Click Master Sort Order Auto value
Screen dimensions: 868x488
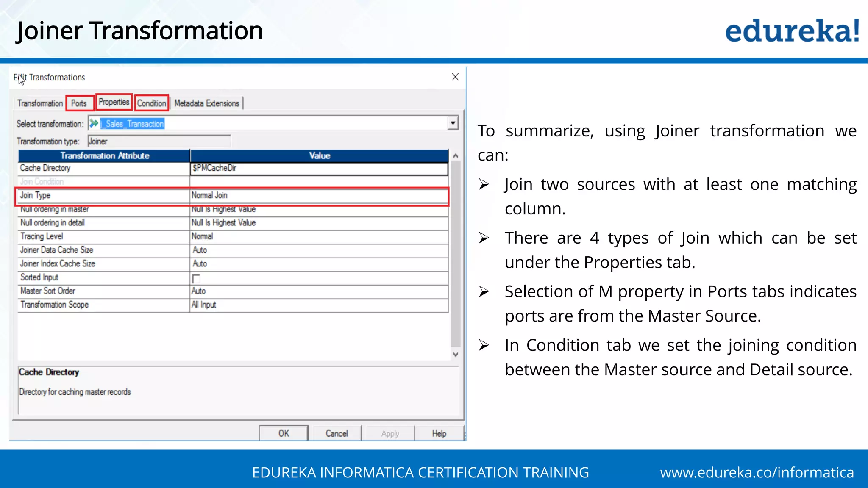319,291
